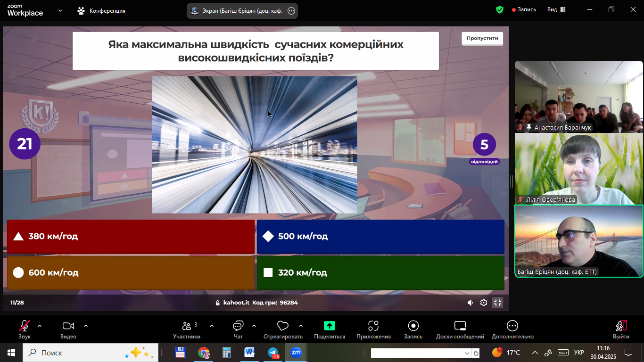644x362 pixels.
Task: Open the Windows Start menu
Action: 11,353
